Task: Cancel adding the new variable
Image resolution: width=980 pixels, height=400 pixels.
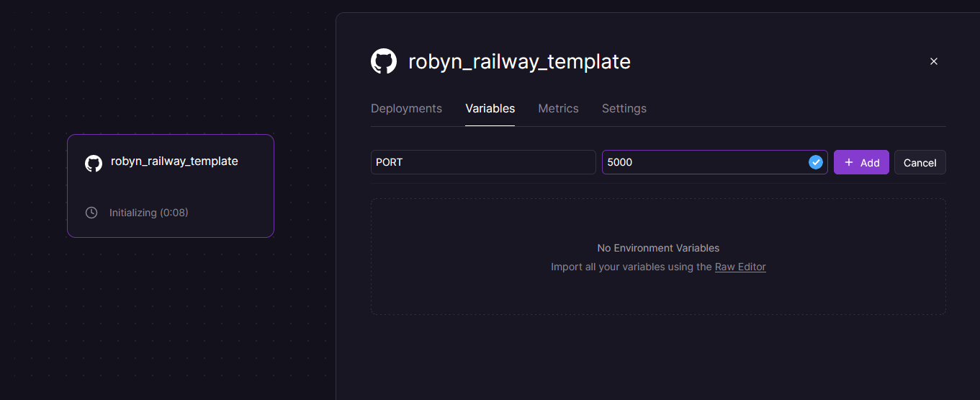Action: point(920,162)
